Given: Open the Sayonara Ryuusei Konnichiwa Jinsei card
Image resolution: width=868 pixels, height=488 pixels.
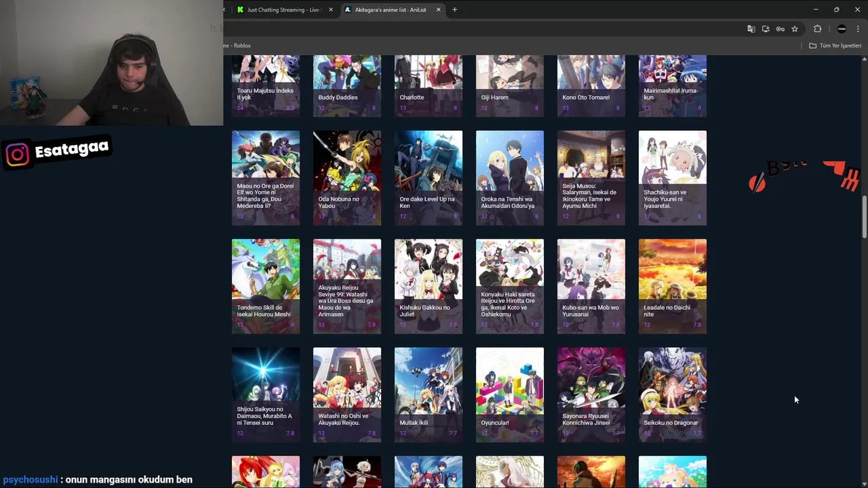Looking at the screenshot, I should tap(591, 394).
